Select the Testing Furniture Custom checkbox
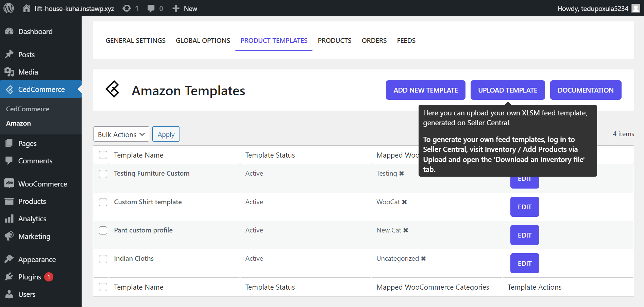The image size is (644, 307). tap(103, 174)
